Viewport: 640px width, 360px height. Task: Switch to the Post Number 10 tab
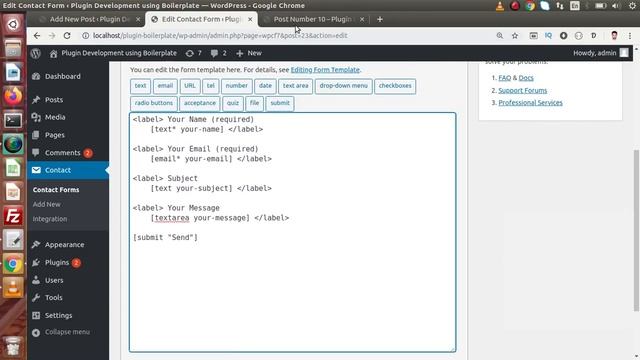[312, 19]
